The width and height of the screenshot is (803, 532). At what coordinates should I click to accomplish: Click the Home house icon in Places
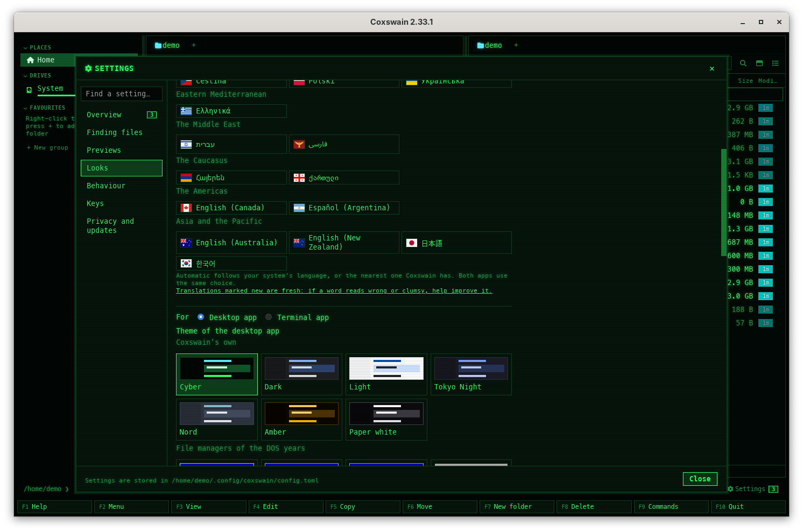click(x=31, y=60)
